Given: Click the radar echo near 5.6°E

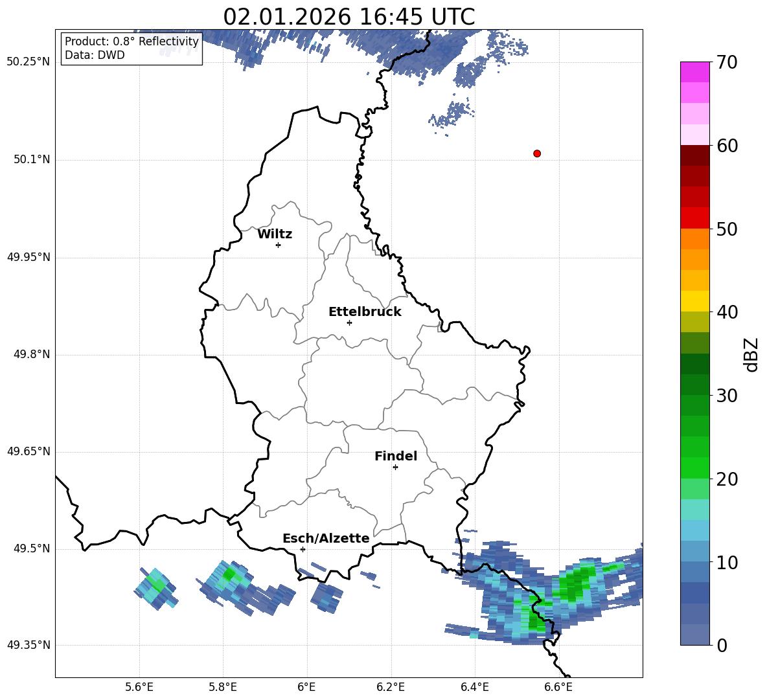Looking at the screenshot, I should (156, 588).
